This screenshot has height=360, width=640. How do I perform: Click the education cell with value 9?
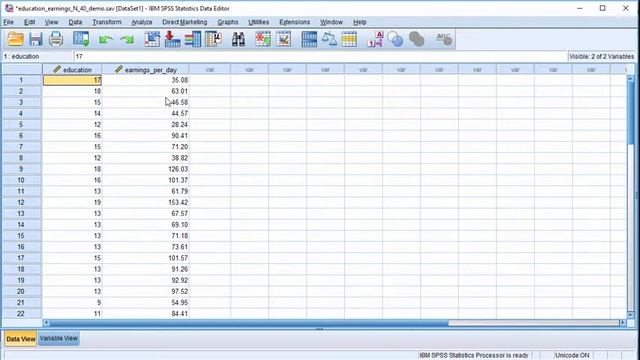pos(72,302)
